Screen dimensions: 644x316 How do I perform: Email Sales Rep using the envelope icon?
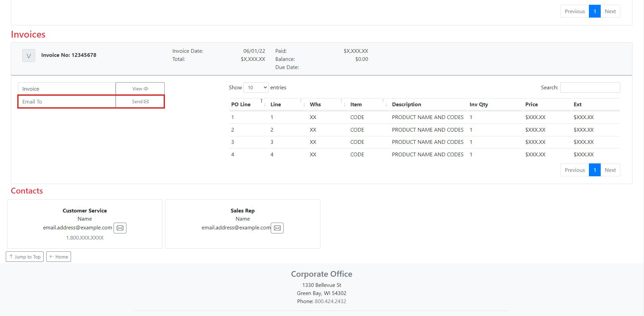277,228
